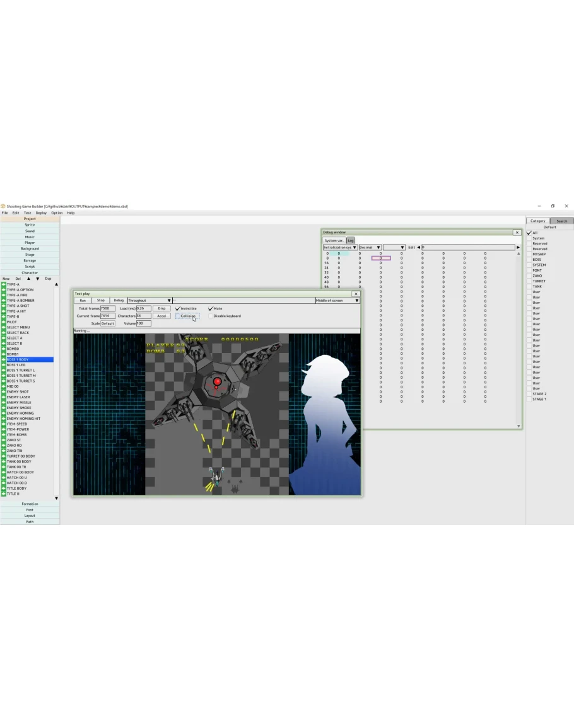Click the Volume input field
574x728 pixels.
click(x=143, y=323)
